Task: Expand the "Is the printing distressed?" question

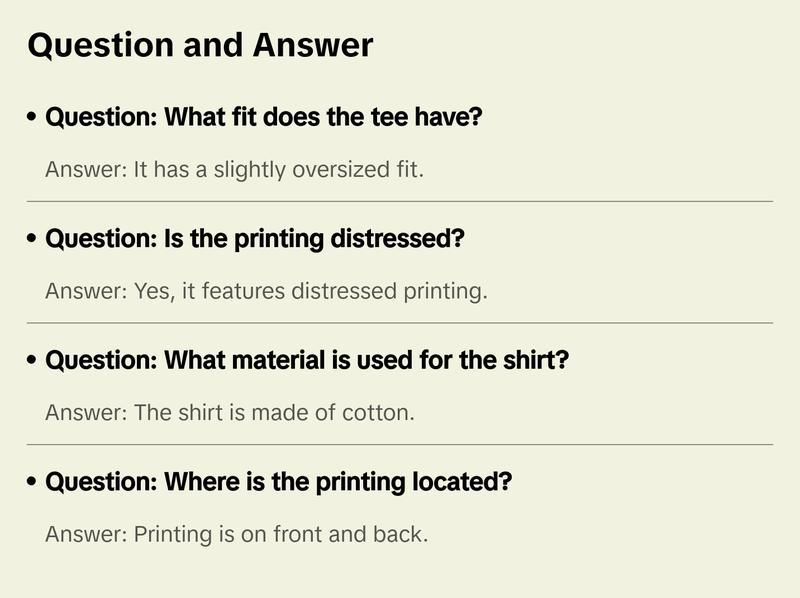Action: [x=256, y=240]
